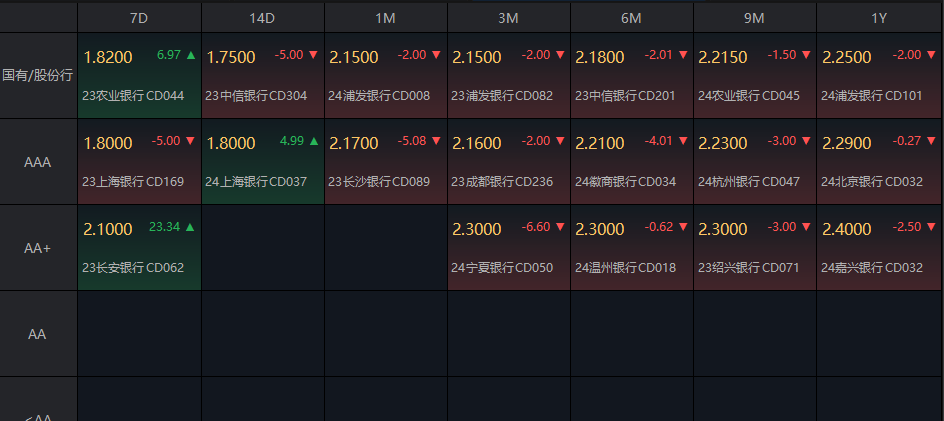Click red down arrow in 24北京银行CD032 cell
This screenshot has width=944, height=421.
pyautogui.click(x=928, y=141)
